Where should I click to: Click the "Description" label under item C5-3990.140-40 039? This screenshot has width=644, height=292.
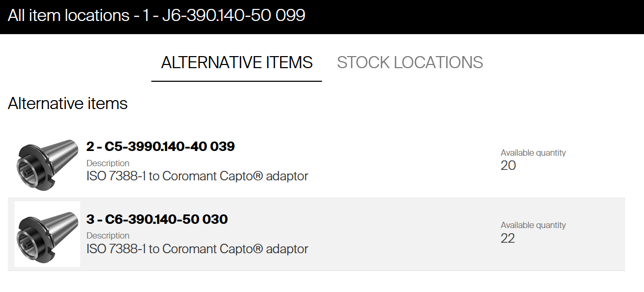[108, 163]
